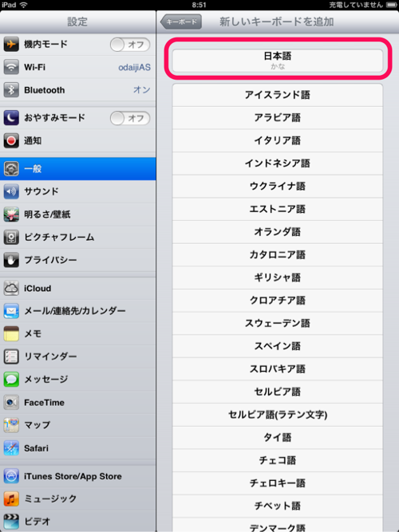Image resolution: width=399 pixels, height=532 pixels.
Task: Toggle 機内モード airplane mode switch
Action: click(x=130, y=45)
